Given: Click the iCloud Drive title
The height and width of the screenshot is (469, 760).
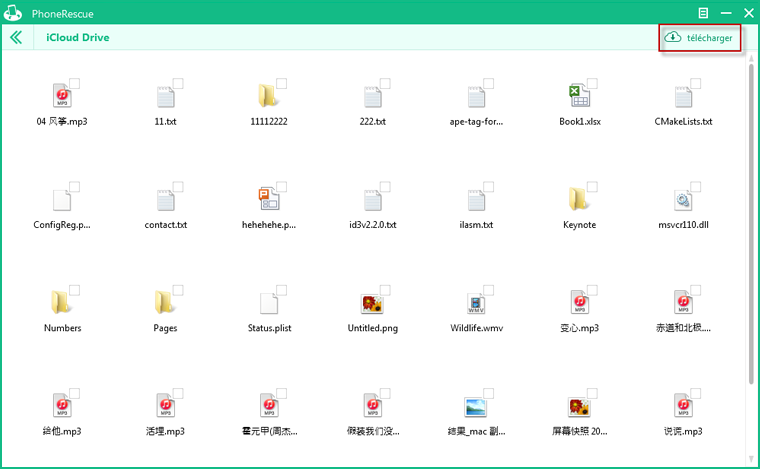Looking at the screenshot, I should pos(78,37).
